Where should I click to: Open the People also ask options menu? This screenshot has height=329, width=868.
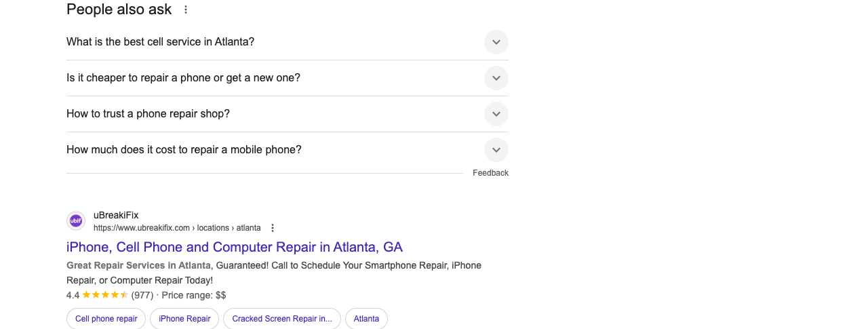(x=186, y=9)
